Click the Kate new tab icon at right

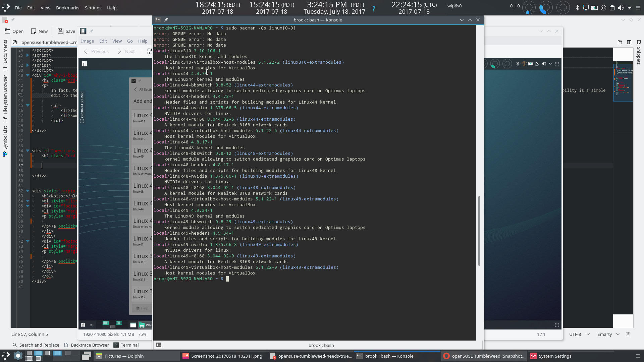pos(620,42)
